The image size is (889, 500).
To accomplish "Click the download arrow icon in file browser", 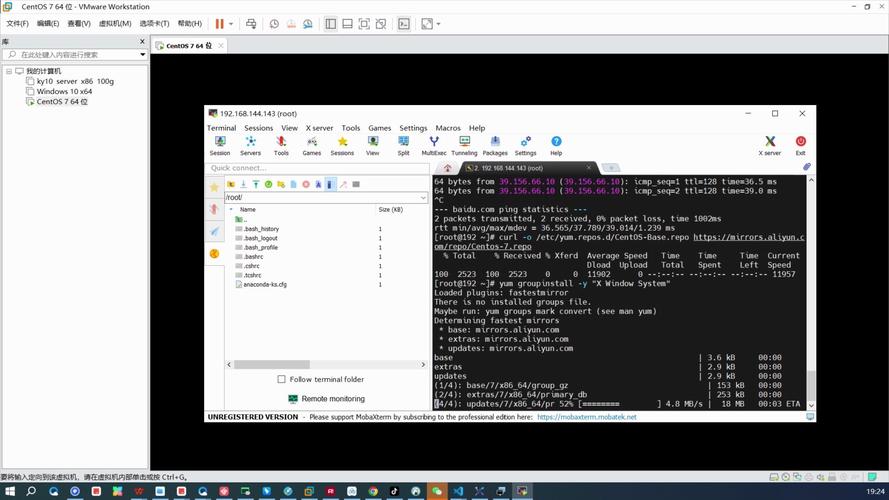I will point(243,184).
